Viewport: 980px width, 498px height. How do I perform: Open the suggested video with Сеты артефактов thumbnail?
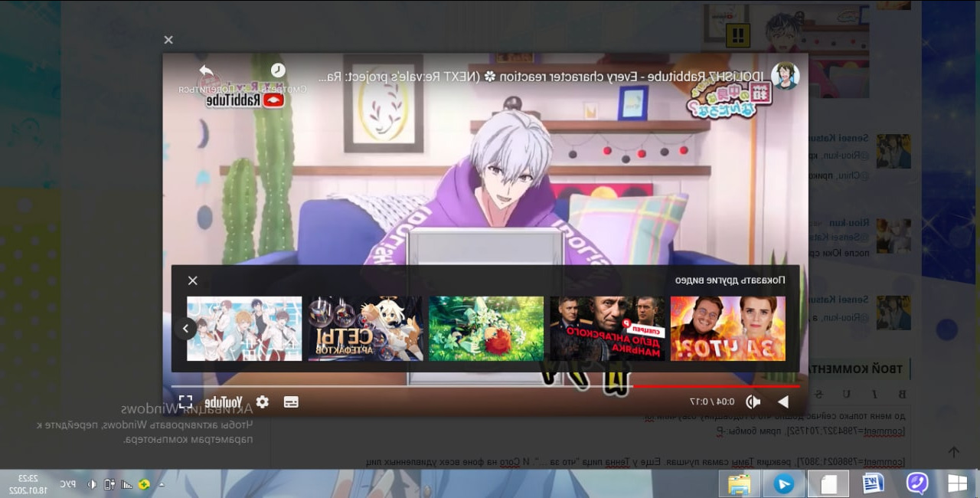365,329
